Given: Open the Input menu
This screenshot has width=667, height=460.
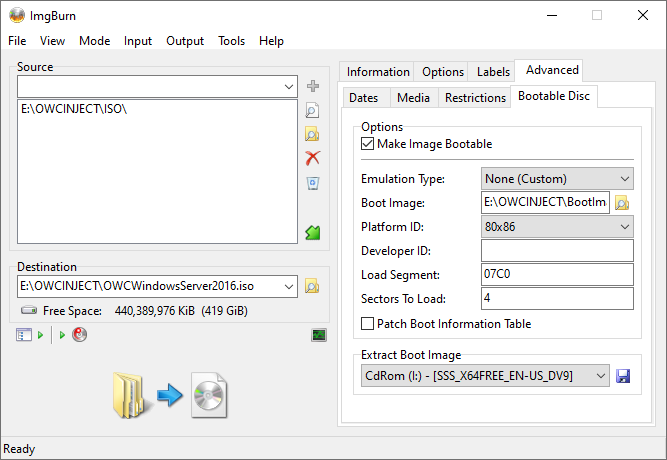Looking at the screenshot, I should 138,41.
